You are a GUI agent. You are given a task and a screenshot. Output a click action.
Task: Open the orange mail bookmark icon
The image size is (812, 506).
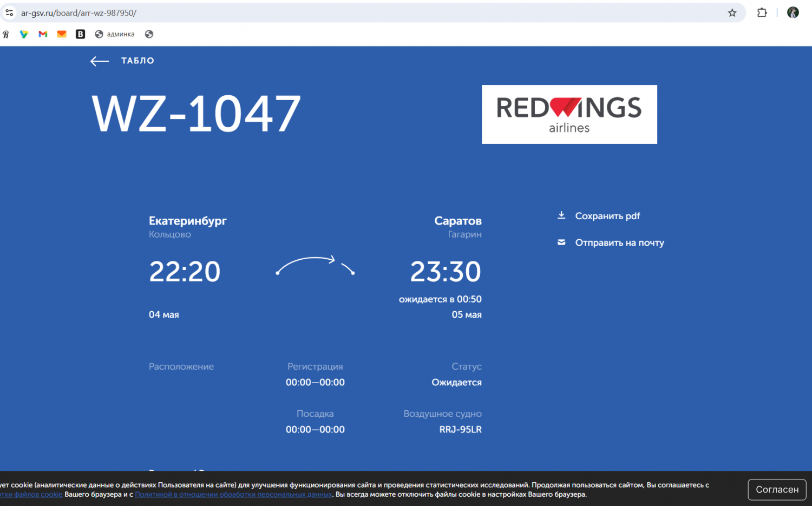pos(62,34)
